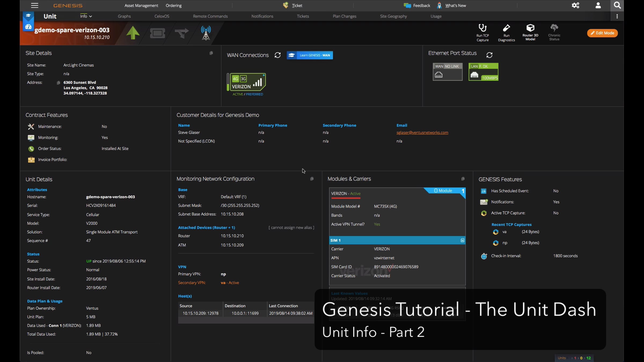Select the Verizon 4G WAN connection tile
This screenshot has height=362, width=644.
tap(247, 82)
